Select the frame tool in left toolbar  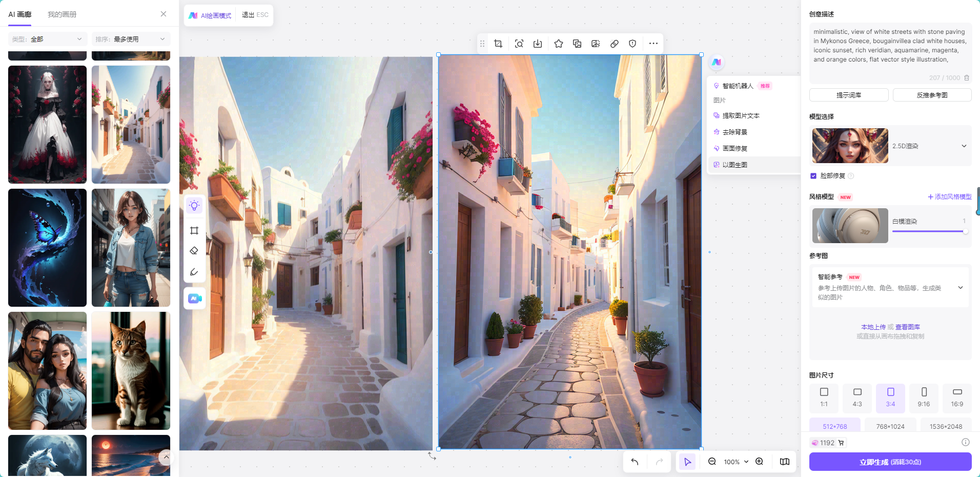point(194,230)
